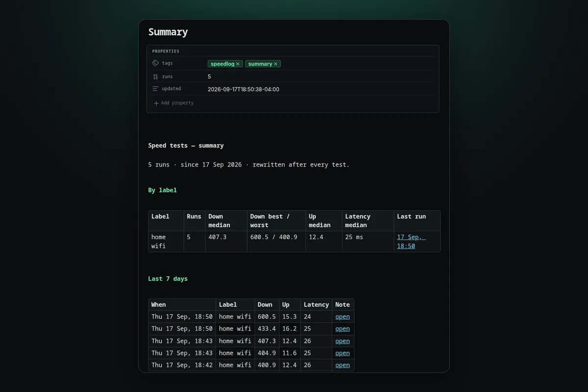The height and width of the screenshot is (392, 588).
Task: Edit the runs value 5
Action: pos(209,76)
